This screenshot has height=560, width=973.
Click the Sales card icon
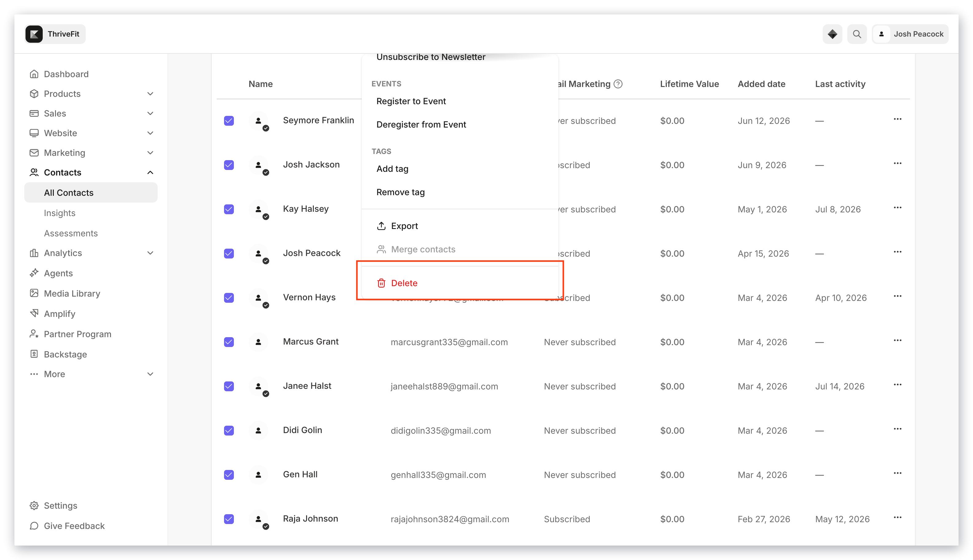click(x=34, y=113)
